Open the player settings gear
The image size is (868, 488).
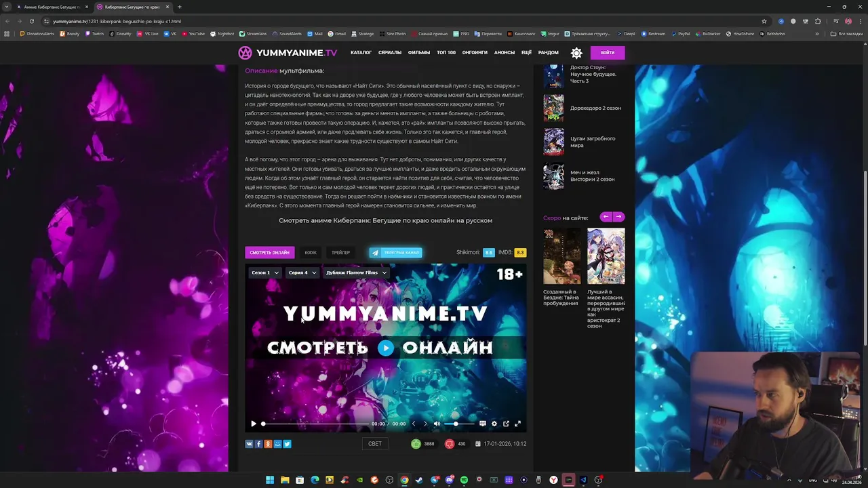pos(494,424)
